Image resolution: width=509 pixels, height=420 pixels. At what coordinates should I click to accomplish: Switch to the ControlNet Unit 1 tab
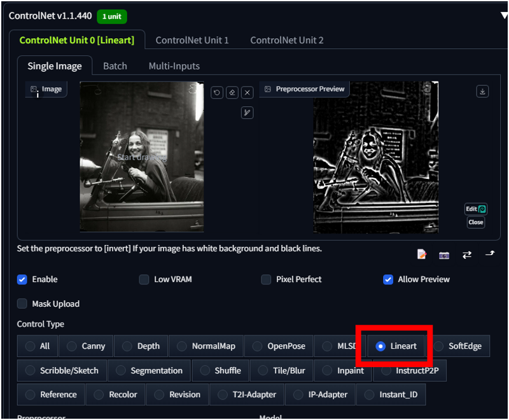click(x=192, y=40)
